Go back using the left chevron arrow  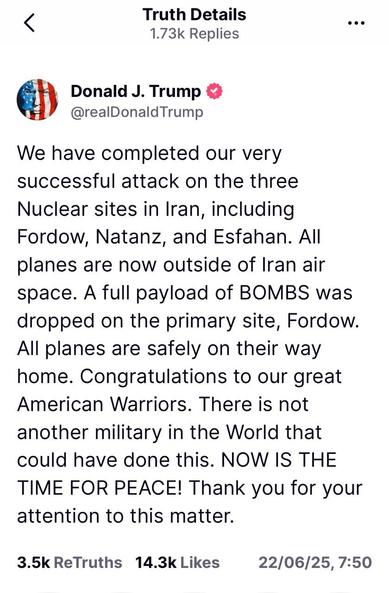tap(29, 23)
